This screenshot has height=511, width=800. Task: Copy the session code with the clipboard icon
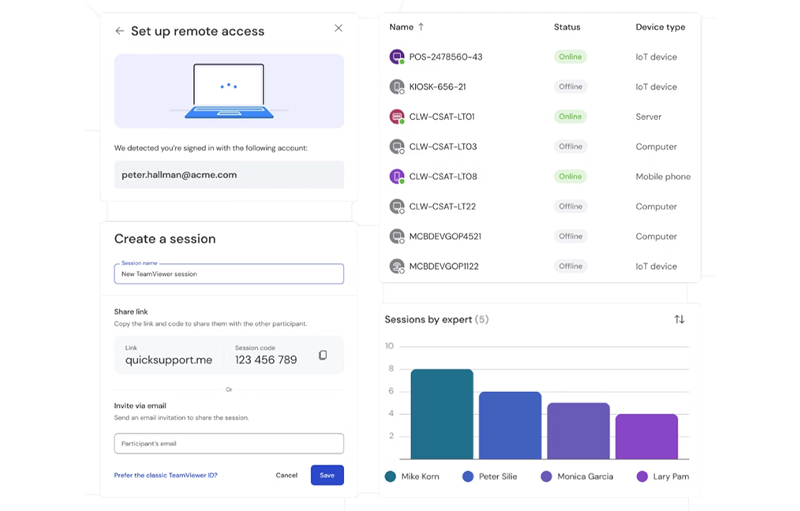point(323,355)
